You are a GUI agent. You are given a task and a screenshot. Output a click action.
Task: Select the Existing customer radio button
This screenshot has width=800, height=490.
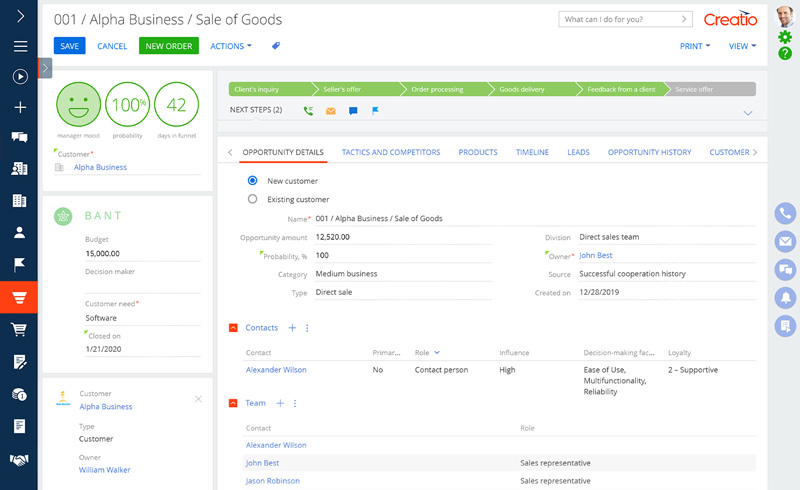[x=252, y=199]
